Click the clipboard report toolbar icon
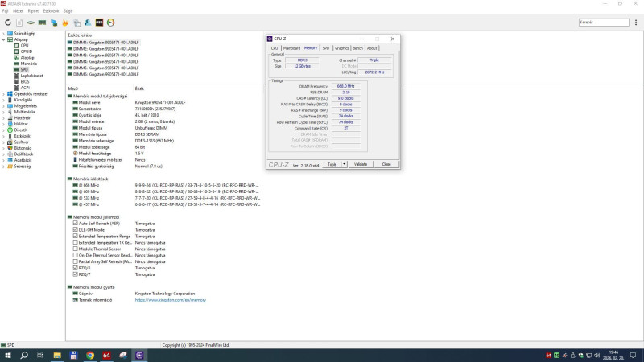 [76, 23]
